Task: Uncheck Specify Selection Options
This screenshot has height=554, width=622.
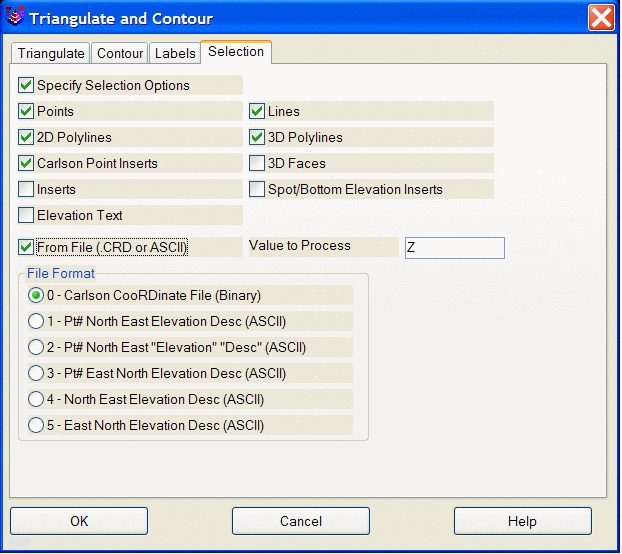Action: point(26,86)
